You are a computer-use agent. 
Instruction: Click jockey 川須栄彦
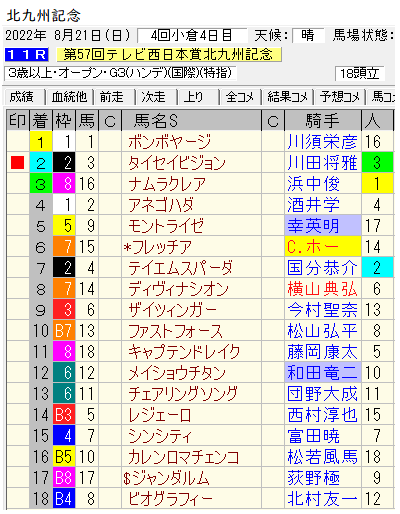pos(322,142)
